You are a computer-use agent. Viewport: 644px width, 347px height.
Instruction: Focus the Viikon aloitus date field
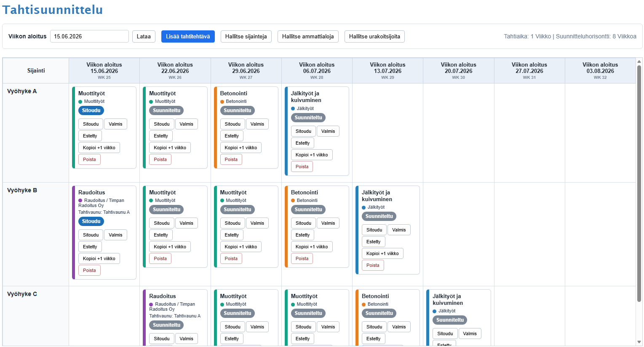click(89, 36)
